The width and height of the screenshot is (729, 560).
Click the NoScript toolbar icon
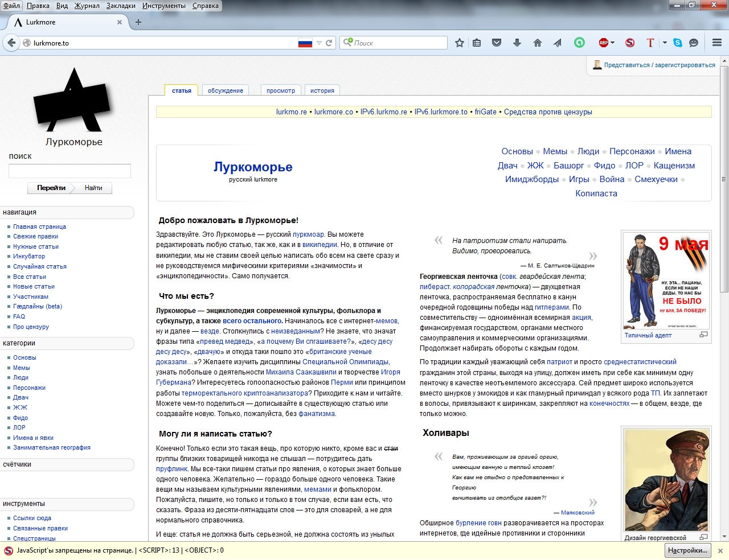click(x=629, y=43)
